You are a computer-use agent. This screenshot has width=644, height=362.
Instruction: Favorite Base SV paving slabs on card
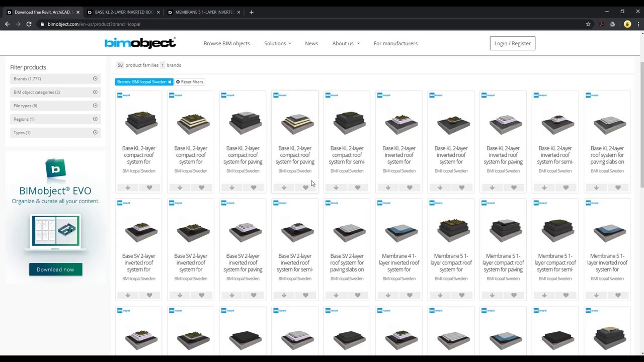tap(358, 295)
